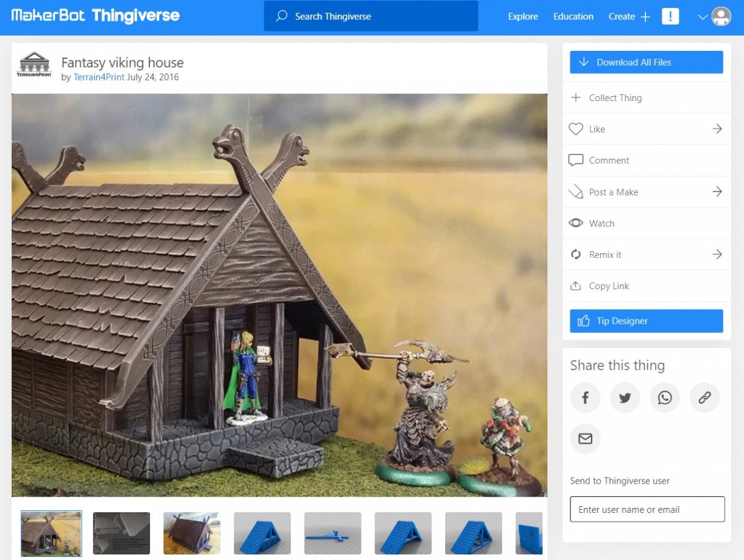Share this thing on Twitter
Image resolution: width=744 pixels, height=560 pixels.
click(x=624, y=398)
